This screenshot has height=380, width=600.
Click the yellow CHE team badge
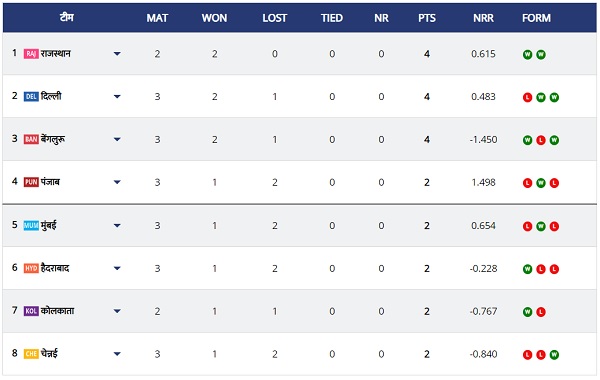click(x=31, y=354)
